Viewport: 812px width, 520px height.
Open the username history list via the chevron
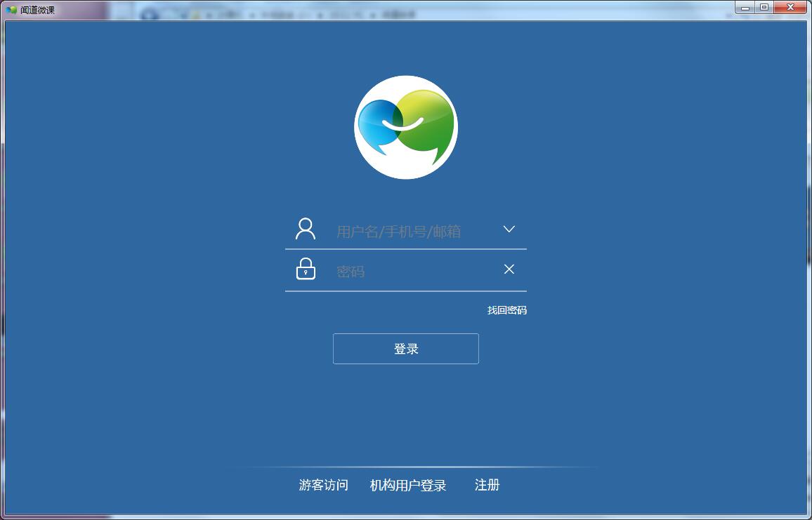[x=509, y=228]
